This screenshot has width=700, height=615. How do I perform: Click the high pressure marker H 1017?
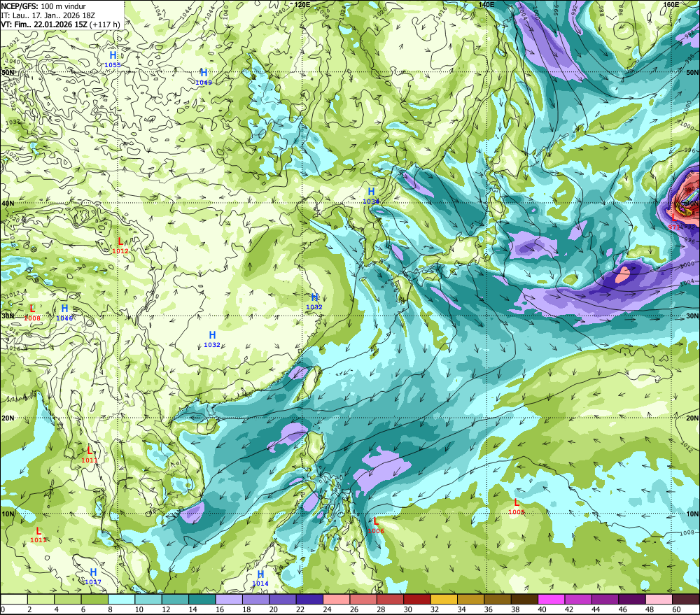coord(93,577)
